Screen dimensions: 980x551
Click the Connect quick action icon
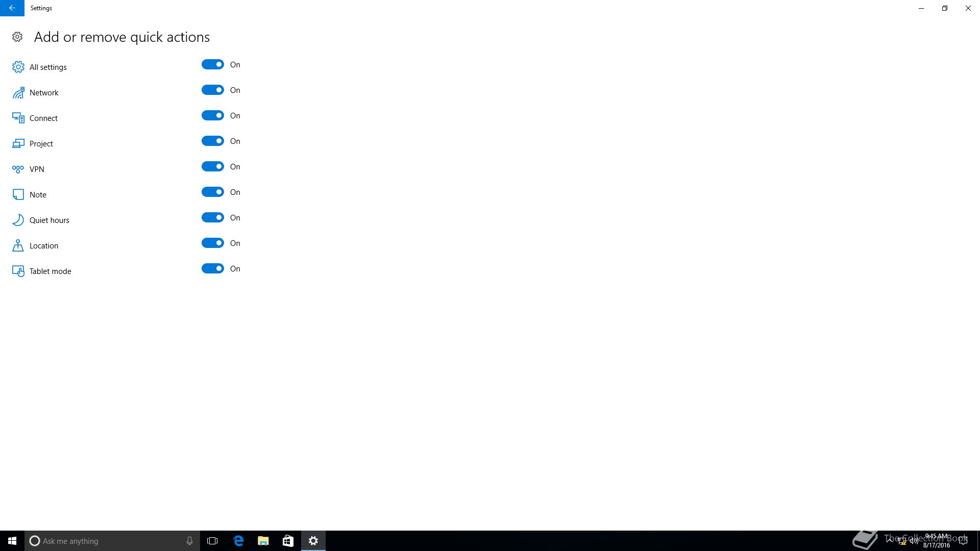tap(18, 118)
